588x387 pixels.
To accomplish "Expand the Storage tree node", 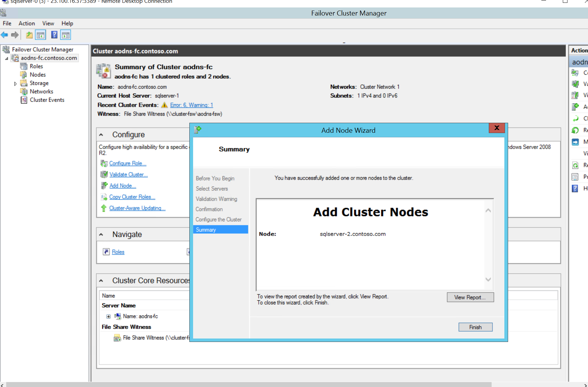I will point(15,83).
